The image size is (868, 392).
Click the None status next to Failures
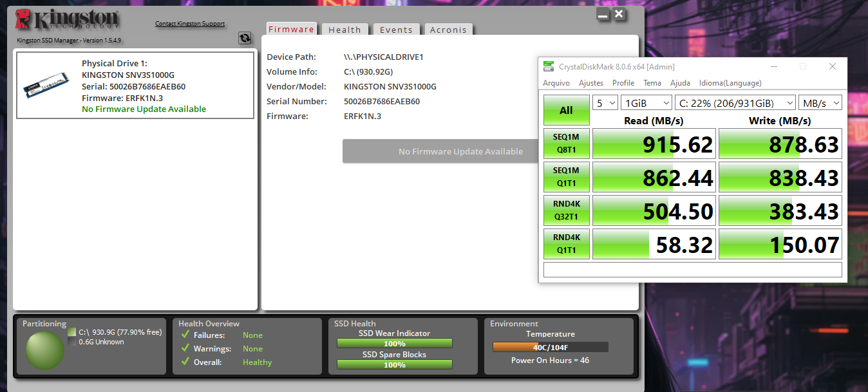252,335
